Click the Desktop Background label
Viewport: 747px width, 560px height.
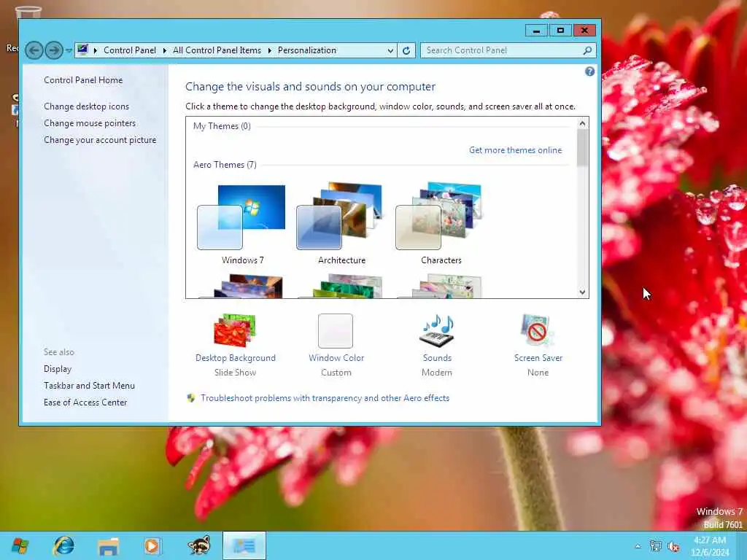click(236, 357)
